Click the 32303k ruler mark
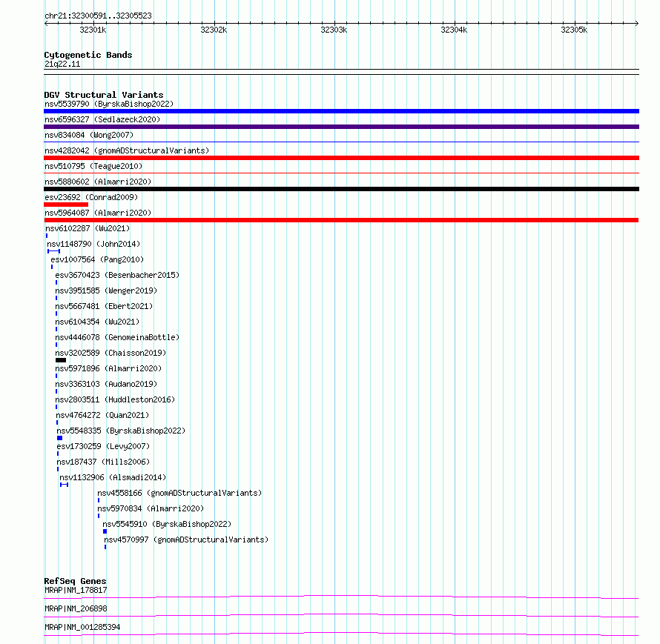 coord(334,30)
